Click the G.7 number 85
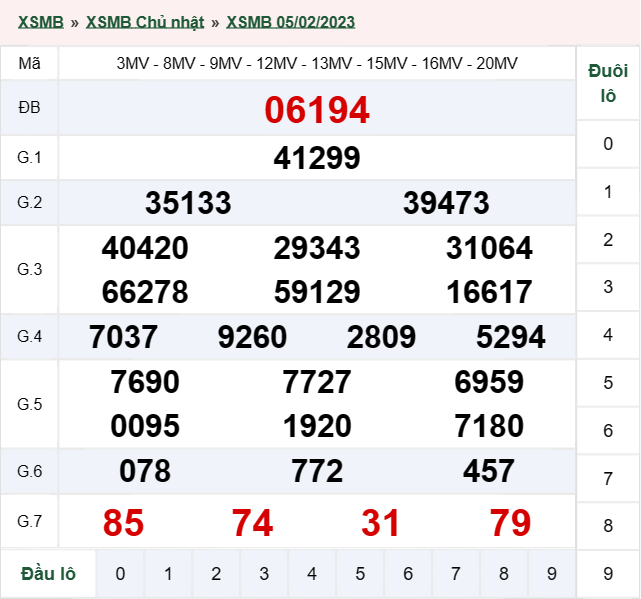Screen dimensions: 641x599 tap(123, 523)
